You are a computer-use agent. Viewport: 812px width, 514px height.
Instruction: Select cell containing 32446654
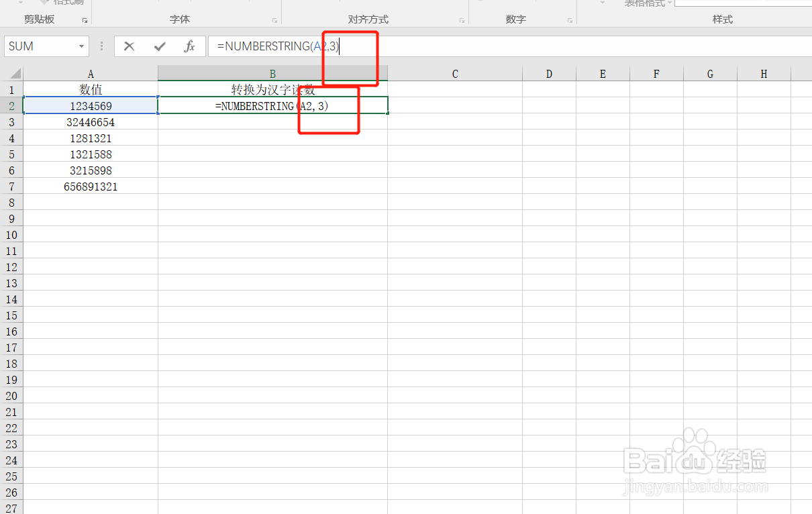coord(91,121)
